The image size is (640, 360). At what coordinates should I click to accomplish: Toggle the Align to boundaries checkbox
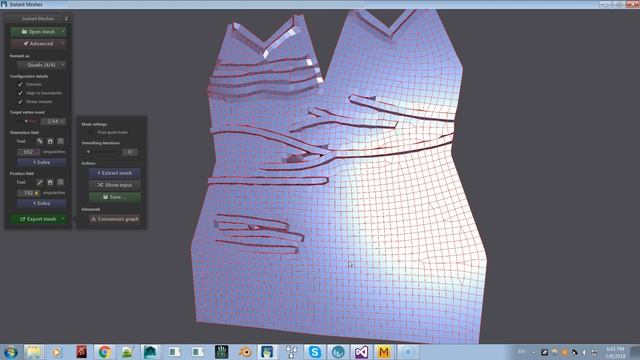pyautogui.click(x=20, y=93)
